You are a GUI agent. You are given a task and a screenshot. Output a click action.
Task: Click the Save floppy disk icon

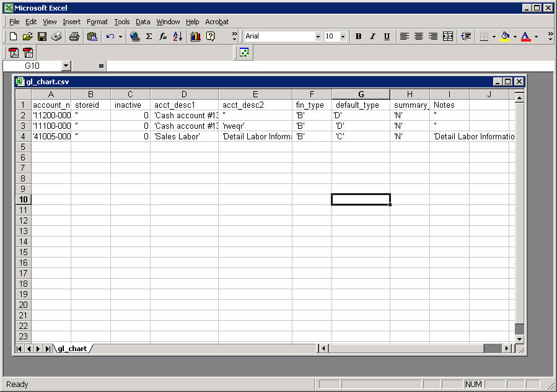(x=42, y=37)
